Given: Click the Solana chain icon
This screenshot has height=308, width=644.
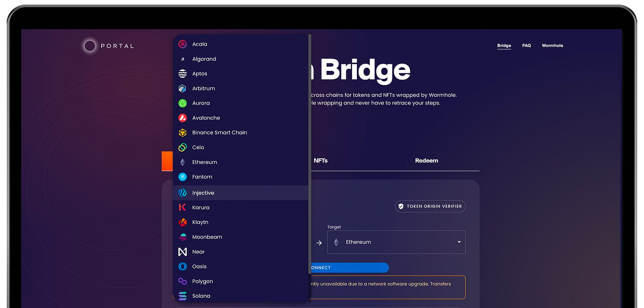Looking at the screenshot, I should (182, 296).
